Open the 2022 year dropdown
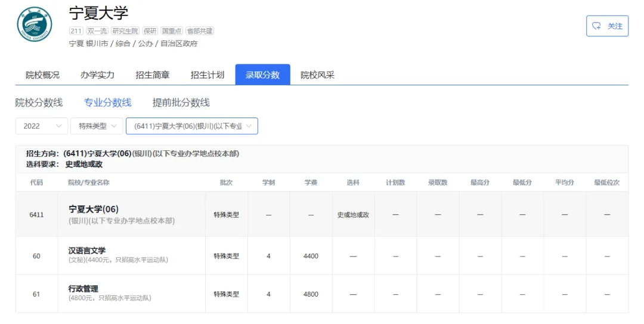644x324 pixels. 42,126
